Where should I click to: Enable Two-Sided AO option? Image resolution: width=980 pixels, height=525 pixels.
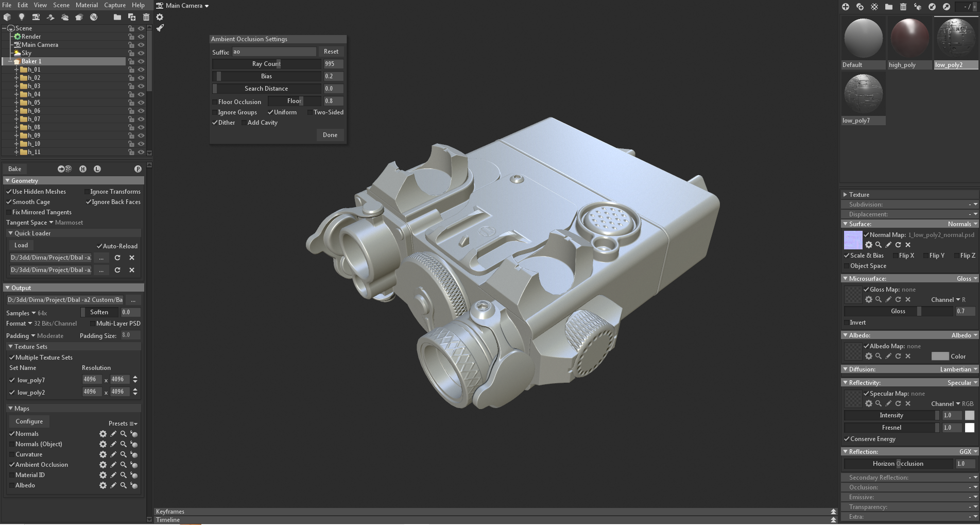tap(310, 112)
